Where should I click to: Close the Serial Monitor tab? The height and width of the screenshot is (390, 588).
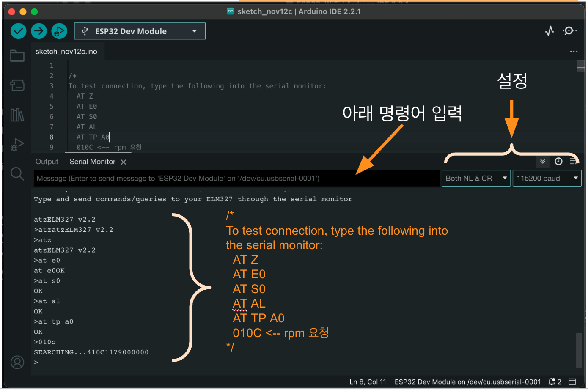coord(124,162)
